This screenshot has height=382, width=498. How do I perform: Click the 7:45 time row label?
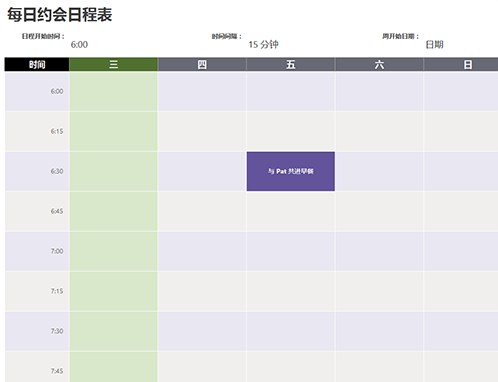coord(57,371)
